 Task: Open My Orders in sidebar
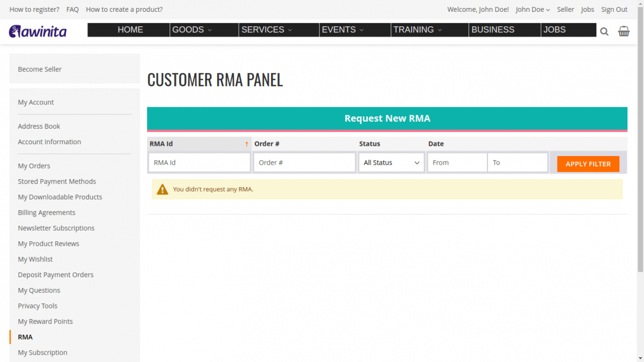34,166
